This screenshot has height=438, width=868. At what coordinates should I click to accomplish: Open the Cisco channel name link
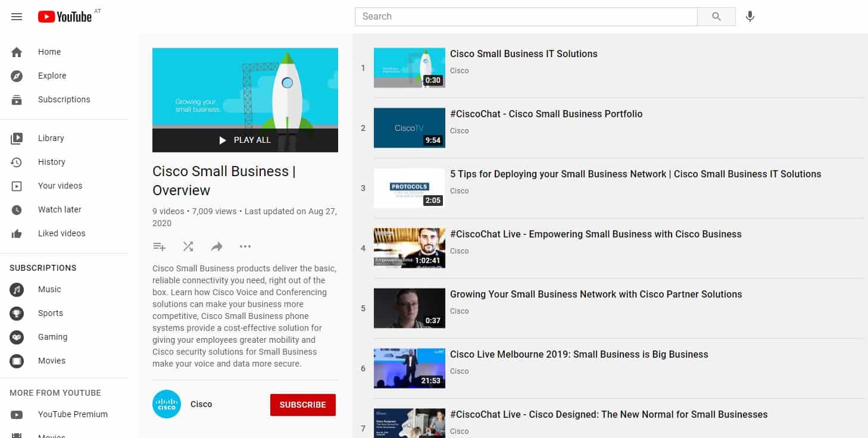[201, 404]
